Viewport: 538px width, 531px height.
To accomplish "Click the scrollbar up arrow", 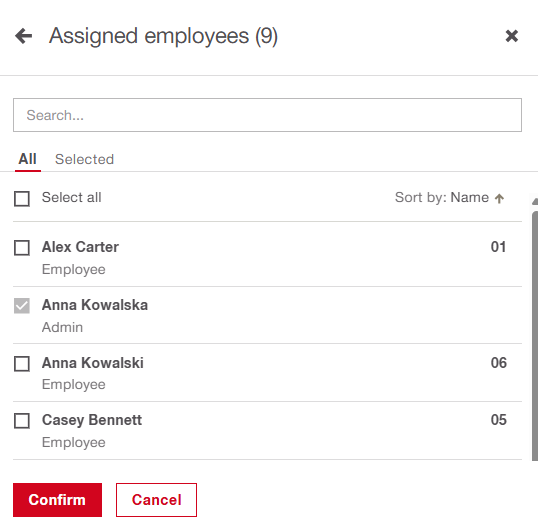I will pyautogui.click(x=535, y=202).
